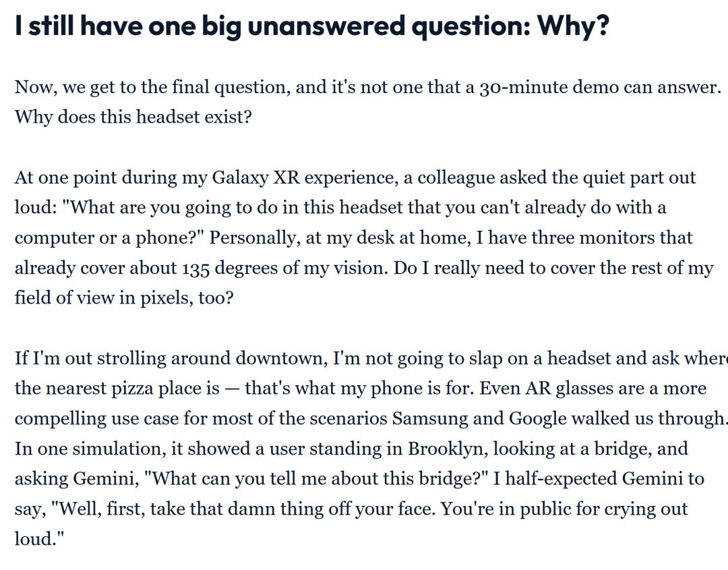Screen dimensions: 728x570
Task: Click the number "135" before degrees
Action: pos(195,268)
